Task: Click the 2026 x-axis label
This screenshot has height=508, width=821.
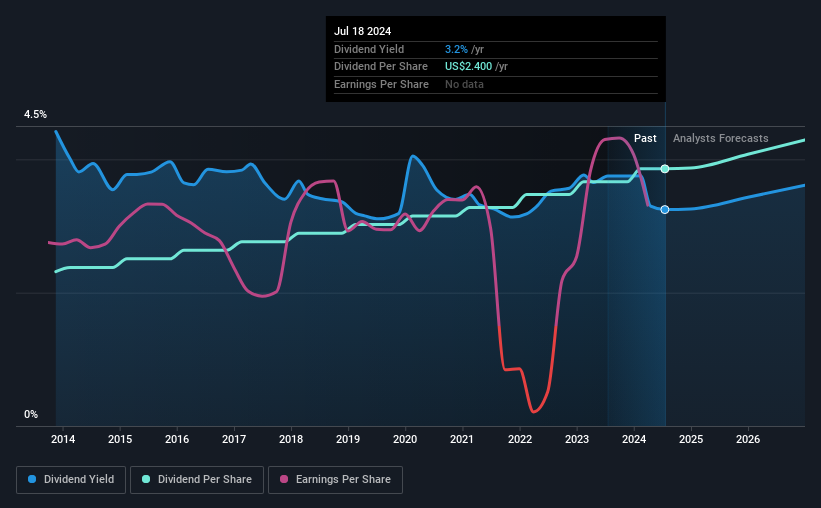Action: click(x=748, y=439)
